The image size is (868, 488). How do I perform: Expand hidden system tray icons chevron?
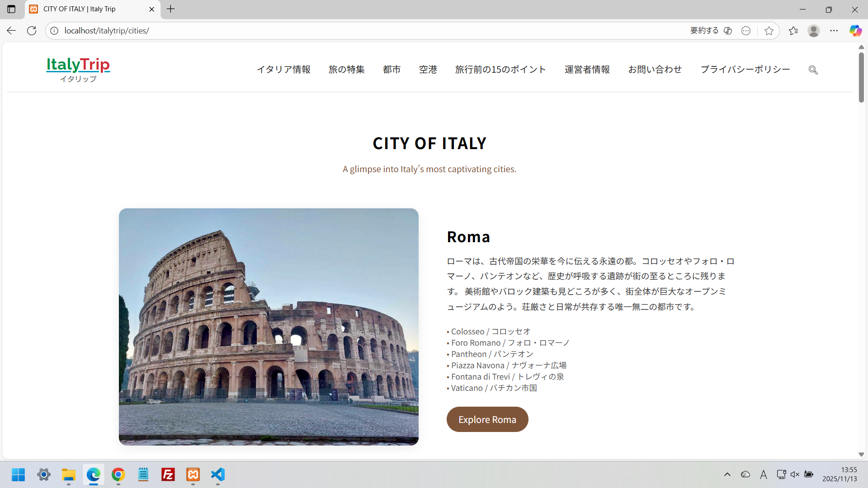[x=727, y=474]
